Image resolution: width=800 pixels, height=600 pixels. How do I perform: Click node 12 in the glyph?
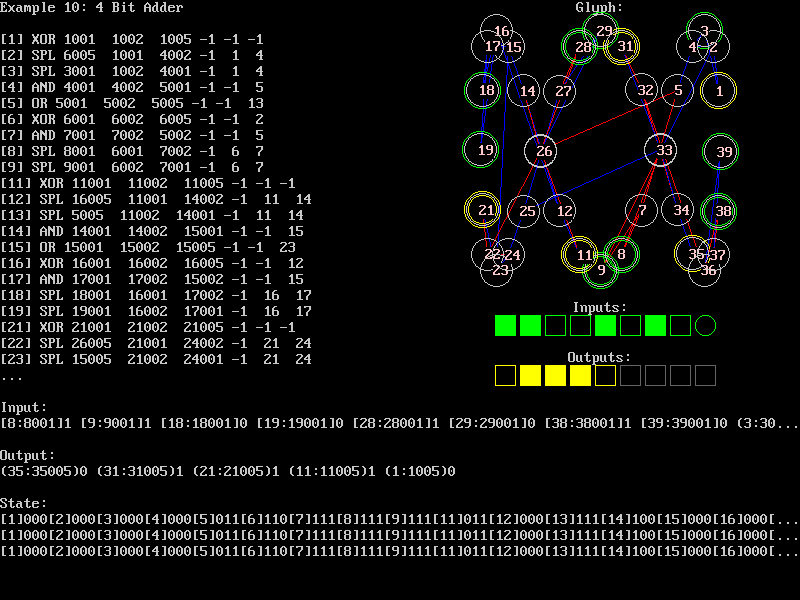564,211
